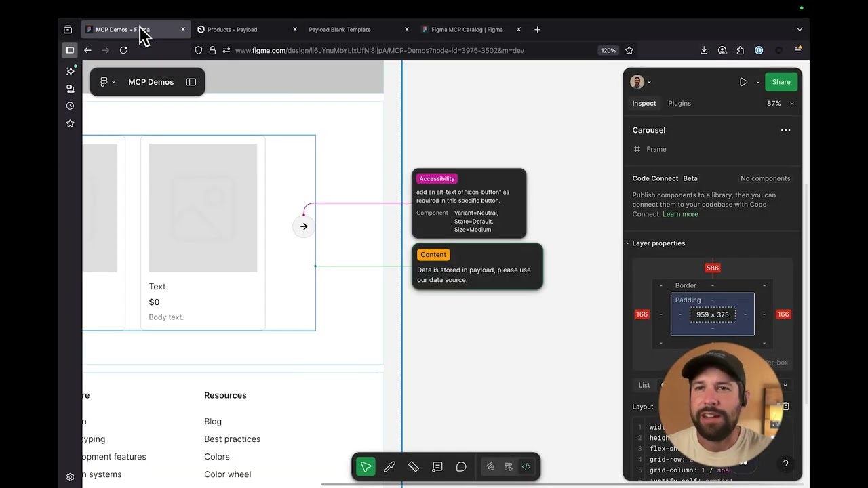Select the Accessibility annotation label
The height and width of the screenshot is (488, 868).
(x=437, y=179)
